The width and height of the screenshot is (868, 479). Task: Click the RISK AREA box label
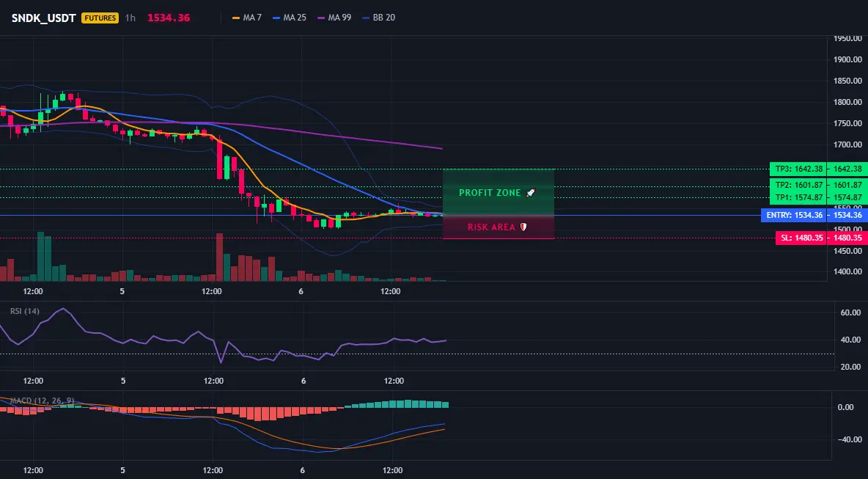click(x=497, y=227)
